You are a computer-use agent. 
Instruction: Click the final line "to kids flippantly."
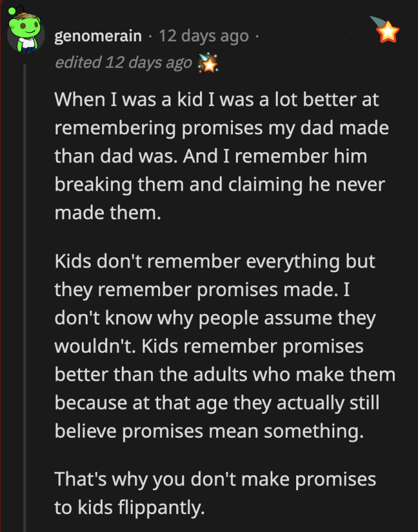(130, 508)
